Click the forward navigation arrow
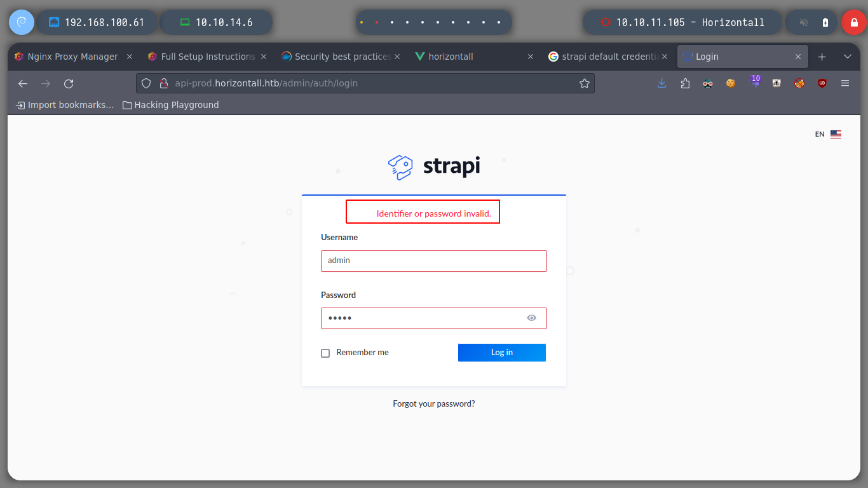This screenshot has width=868, height=488. coord(46,83)
